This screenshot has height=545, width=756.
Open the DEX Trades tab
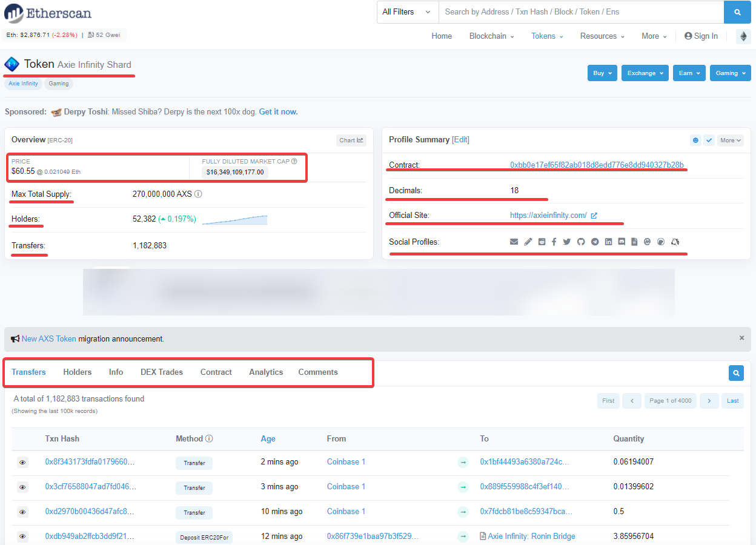pos(162,372)
